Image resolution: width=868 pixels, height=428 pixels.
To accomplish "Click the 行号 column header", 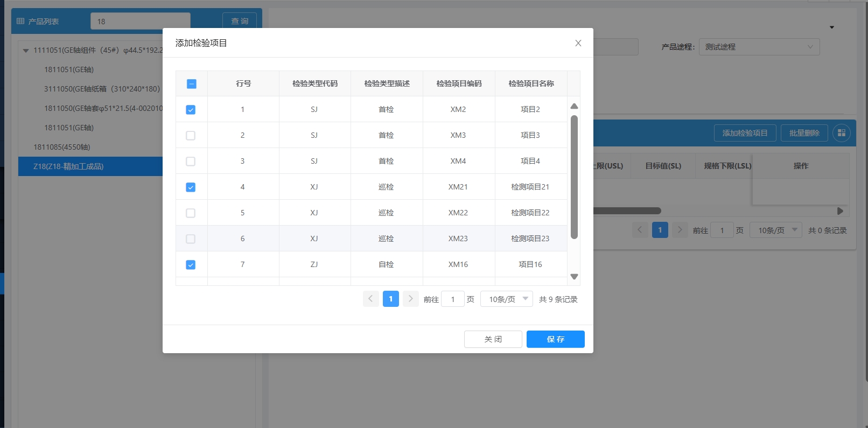I will click(x=243, y=83).
